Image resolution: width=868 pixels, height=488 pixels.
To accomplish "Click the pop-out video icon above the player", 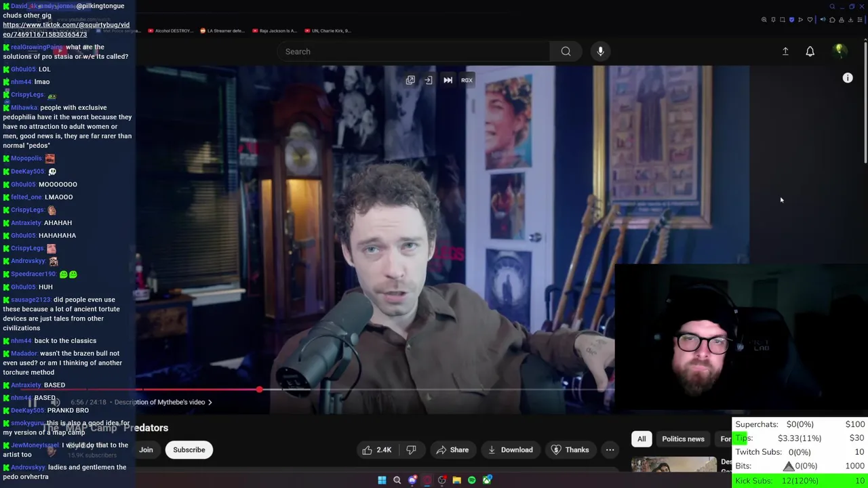I will (x=410, y=80).
